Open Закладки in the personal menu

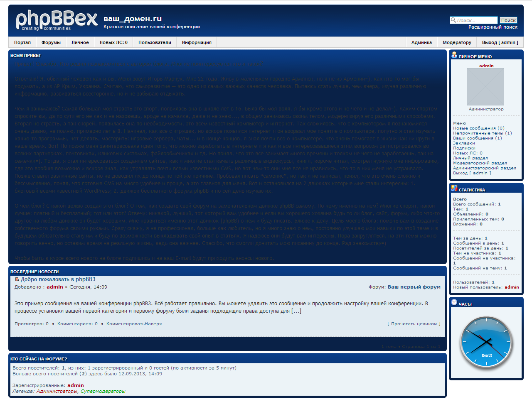click(x=464, y=143)
